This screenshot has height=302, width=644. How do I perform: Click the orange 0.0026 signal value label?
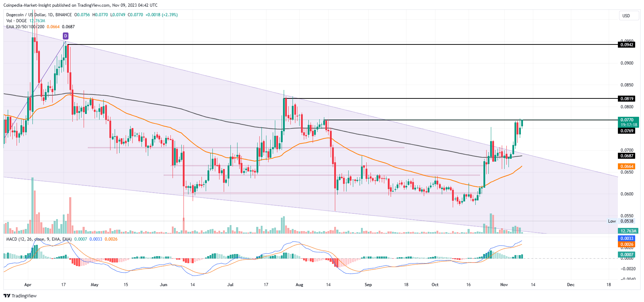click(627, 244)
